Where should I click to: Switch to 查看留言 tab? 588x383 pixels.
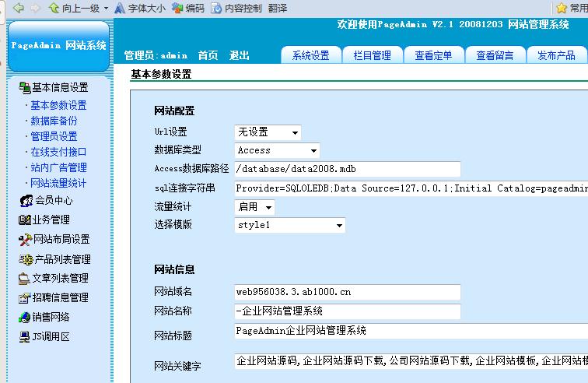(x=495, y=55)
